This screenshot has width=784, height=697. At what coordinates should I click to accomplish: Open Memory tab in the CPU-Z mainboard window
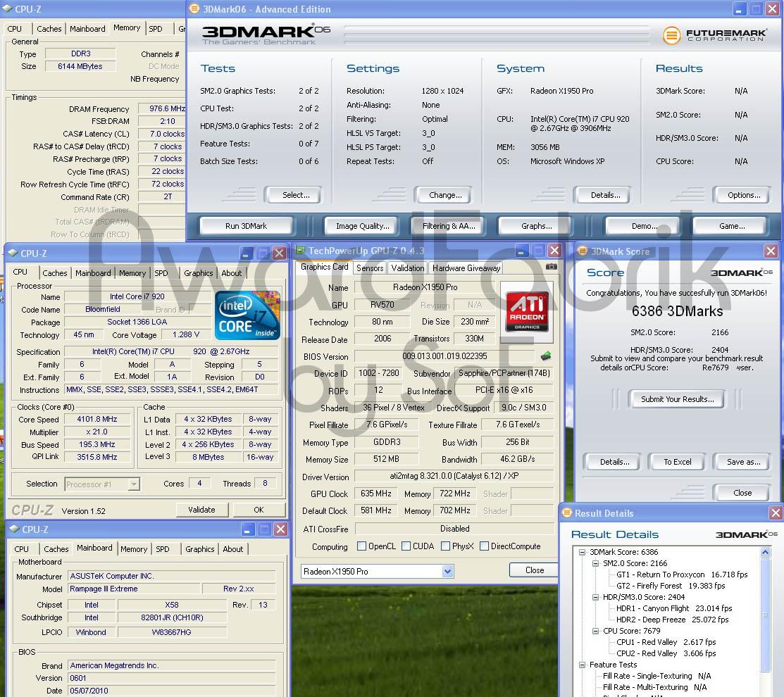[x=134, y=548]
